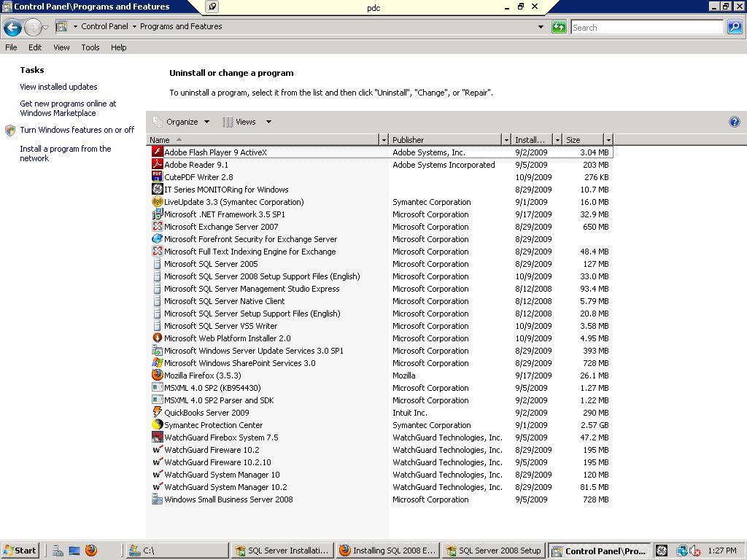Click the 2.57 GB size value

(595, 425)
